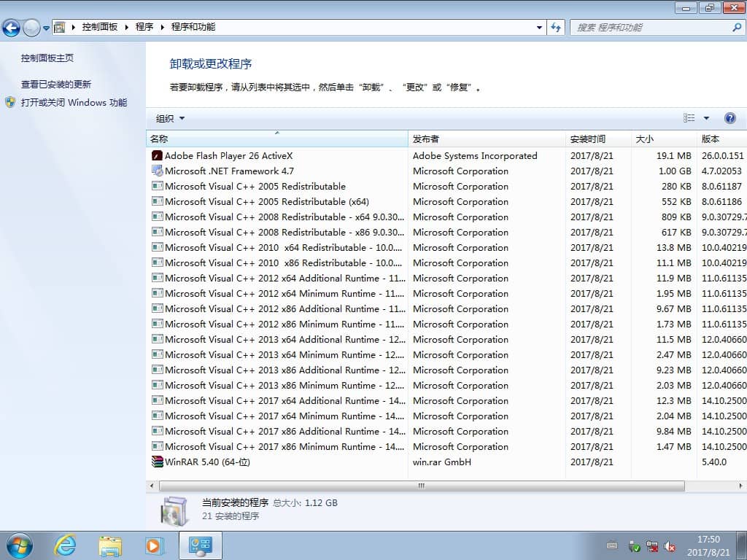The height and width of the screenshot is (560, 747).
Task: Expand the view options dropdown arrow
Action: coord(706,118)
